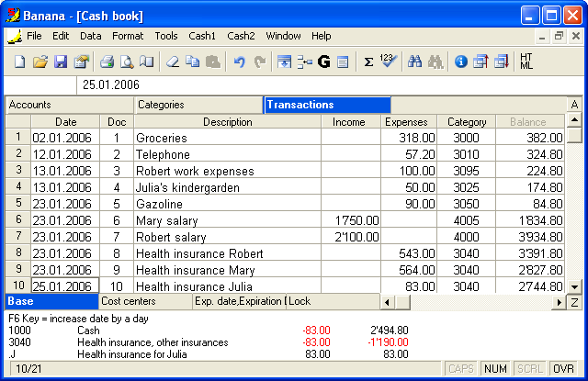Click the HTML export icon
The height and width of the screenshot is (381, 588).
(x=526, y=62)
